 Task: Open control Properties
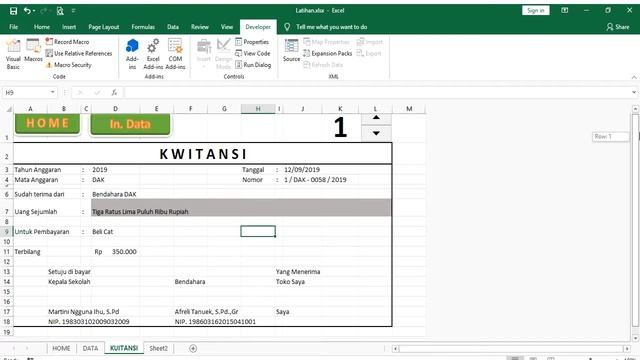point(252,42)
